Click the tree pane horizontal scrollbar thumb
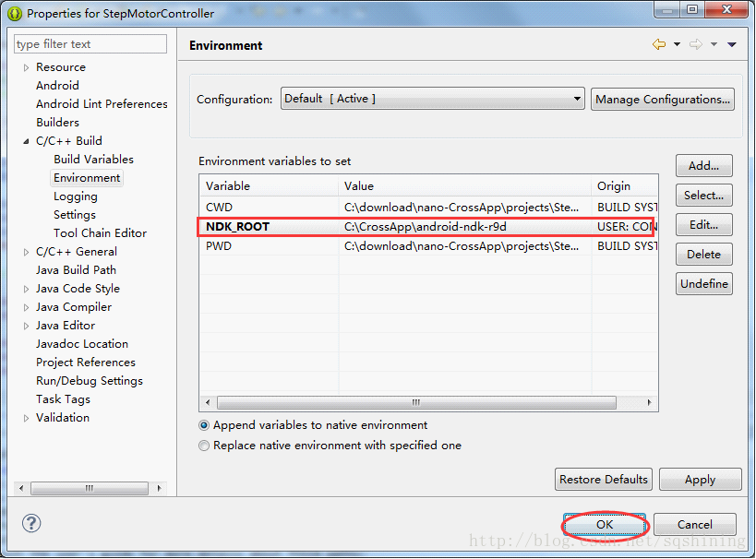This screenshot has width=756, height=559. pos(90,488)
